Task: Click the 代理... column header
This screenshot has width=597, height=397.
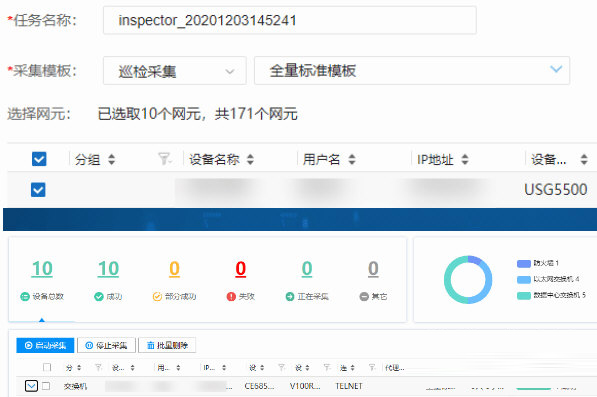Action: (394, 368)
